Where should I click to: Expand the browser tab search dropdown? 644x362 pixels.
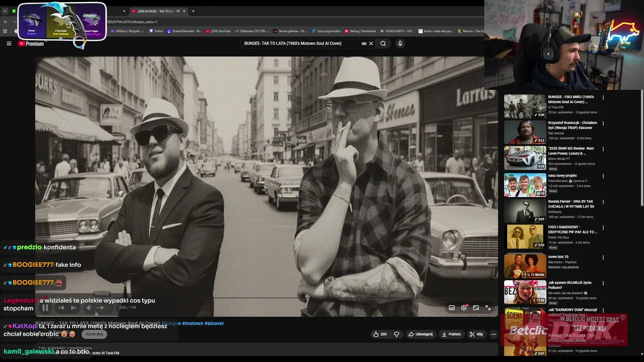(x=5, y=11)
